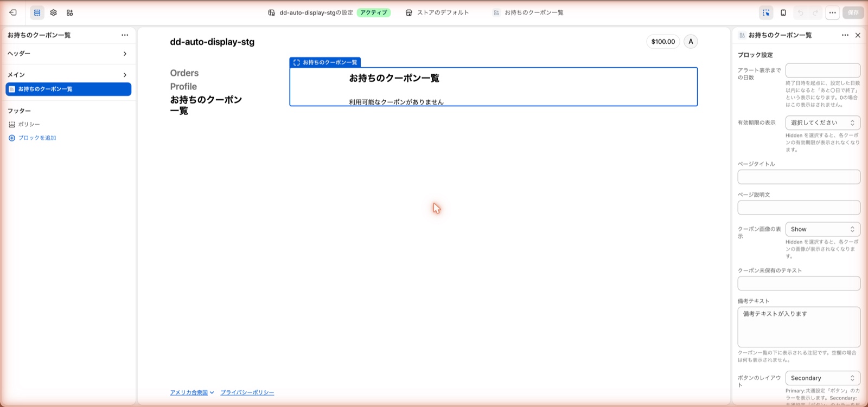The height and width of the screenshot is (407, 868).
Task: Click the dd-auto-display-stg store title
Action: pyautogui.click(x=212, y=42)
